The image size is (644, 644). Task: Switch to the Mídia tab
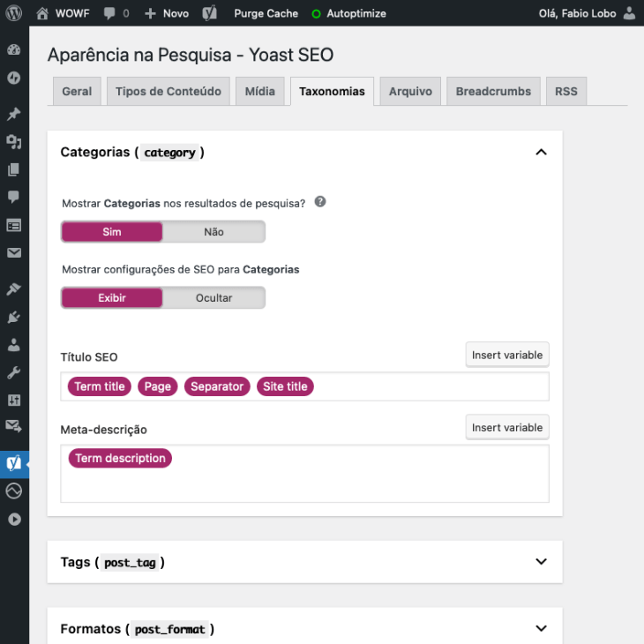point(260,91)
